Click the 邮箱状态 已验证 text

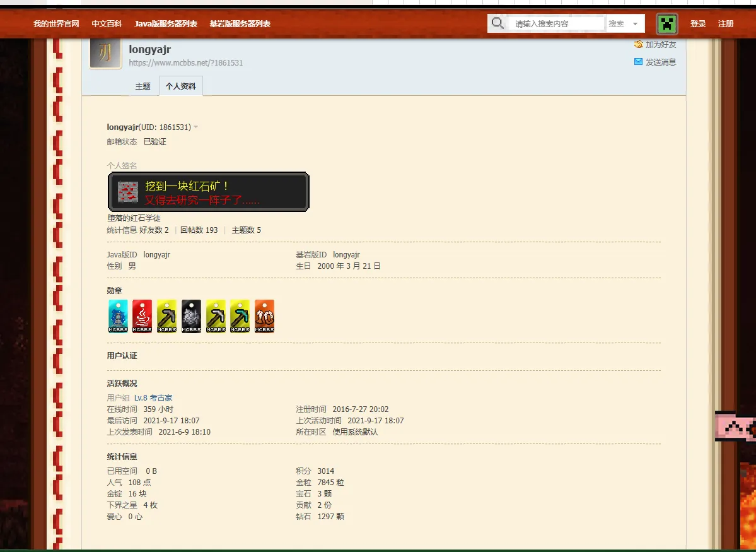[x=136, y=142]
